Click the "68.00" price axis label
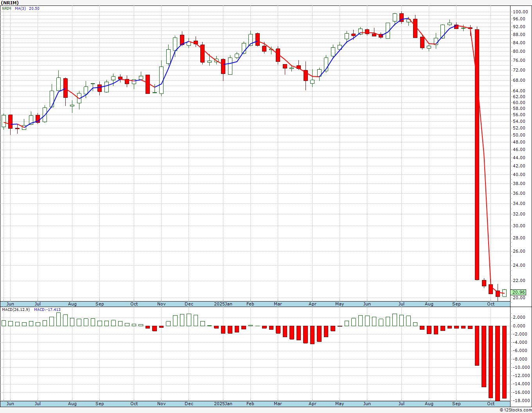The width and height of the screenshot is (532, 413). pyautogui.click(x=519, y=80)
